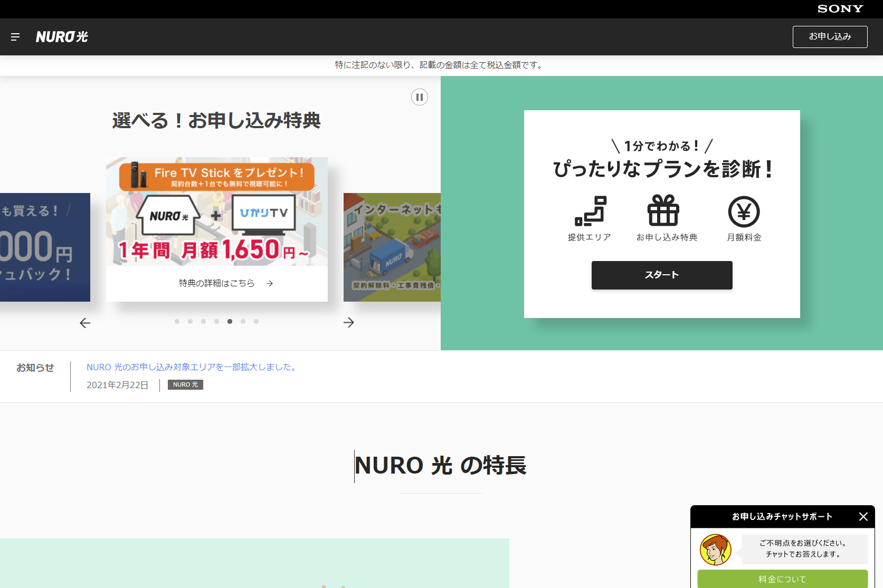
Task: Select the third carousel dot
Action: click(203, 321)
